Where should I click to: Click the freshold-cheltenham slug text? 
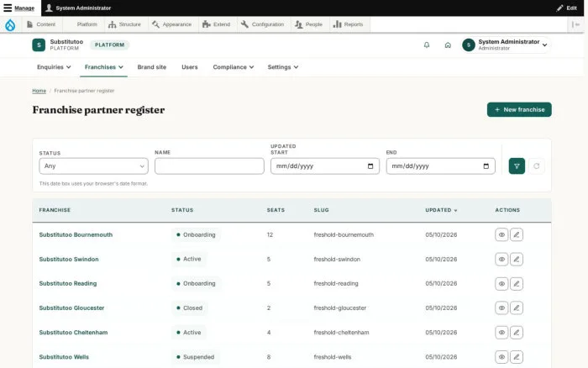point(341,333)
